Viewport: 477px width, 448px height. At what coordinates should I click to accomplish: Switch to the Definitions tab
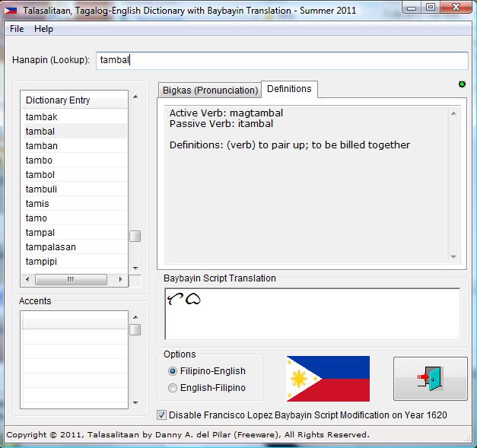(289, 89)
